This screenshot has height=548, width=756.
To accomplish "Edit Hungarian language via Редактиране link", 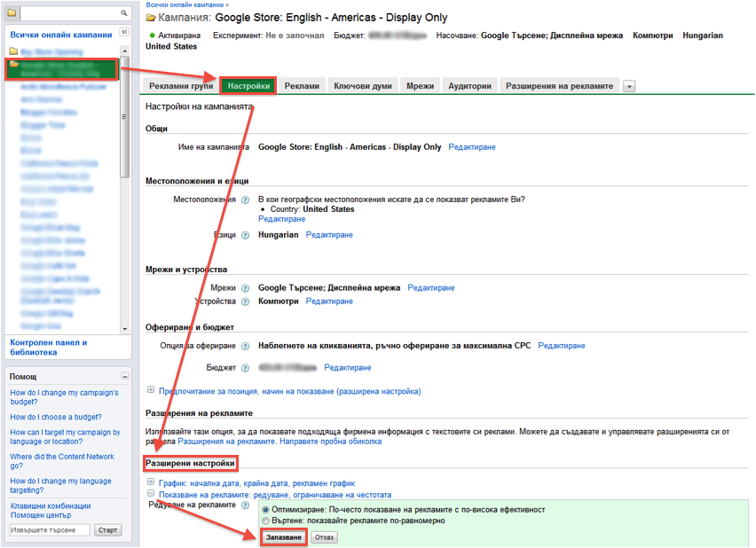I will point(329,235).
